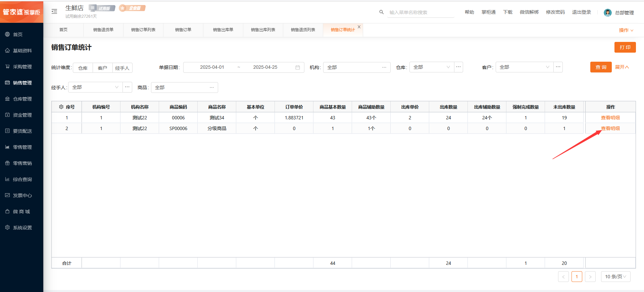The height and width of the screenshot is (292, 644).
Task: Open the 操作 dropdown at top right
Action: 626,30
